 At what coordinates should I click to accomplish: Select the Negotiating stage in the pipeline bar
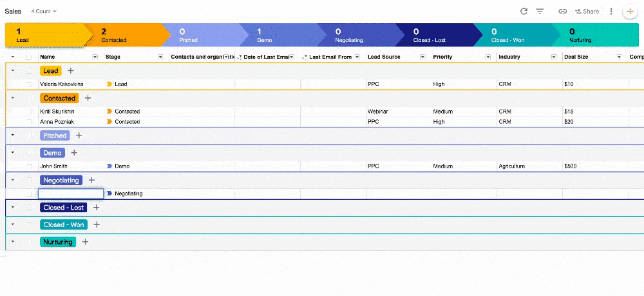(363, 35)
